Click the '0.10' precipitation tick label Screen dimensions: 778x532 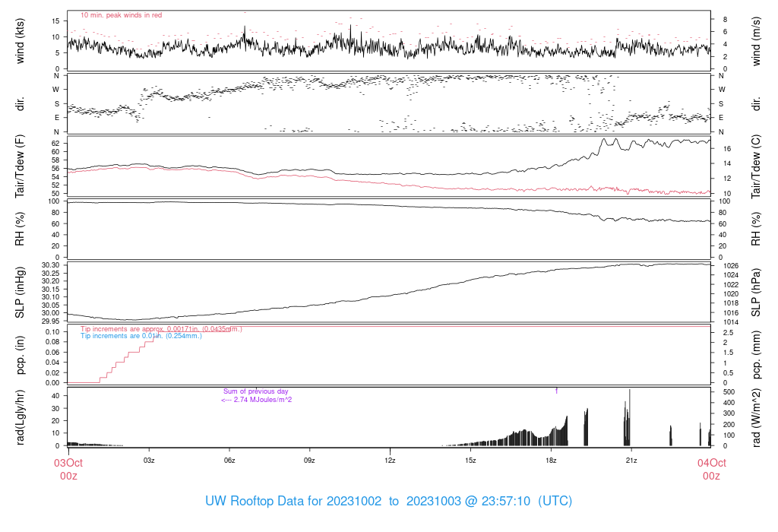(52, 331)
